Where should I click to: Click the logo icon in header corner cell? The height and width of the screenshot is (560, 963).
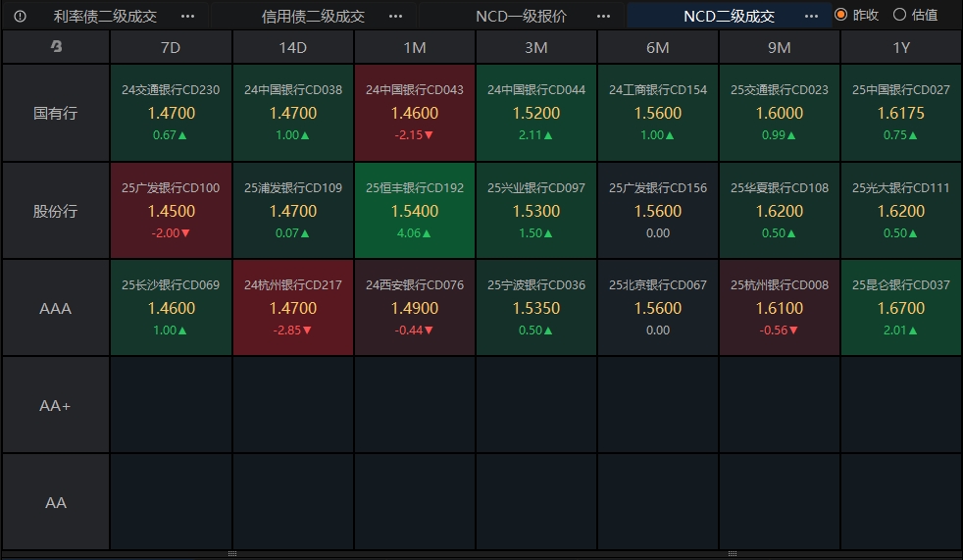point(56,46)
